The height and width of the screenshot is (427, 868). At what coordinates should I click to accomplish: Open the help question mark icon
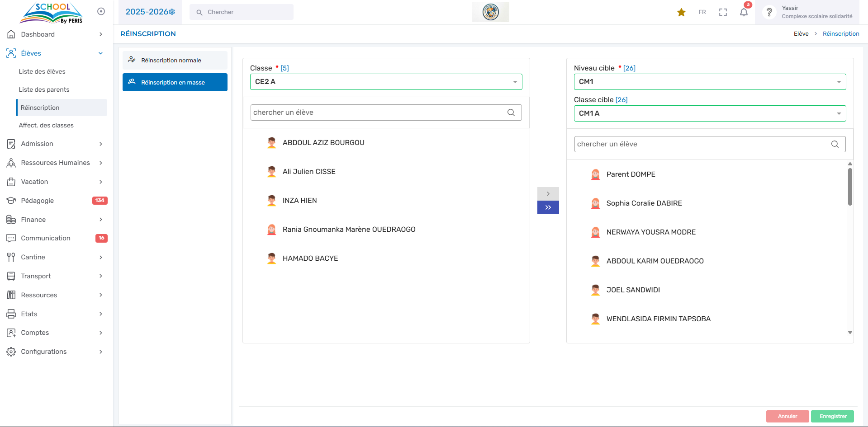click(x=769, y=12)
